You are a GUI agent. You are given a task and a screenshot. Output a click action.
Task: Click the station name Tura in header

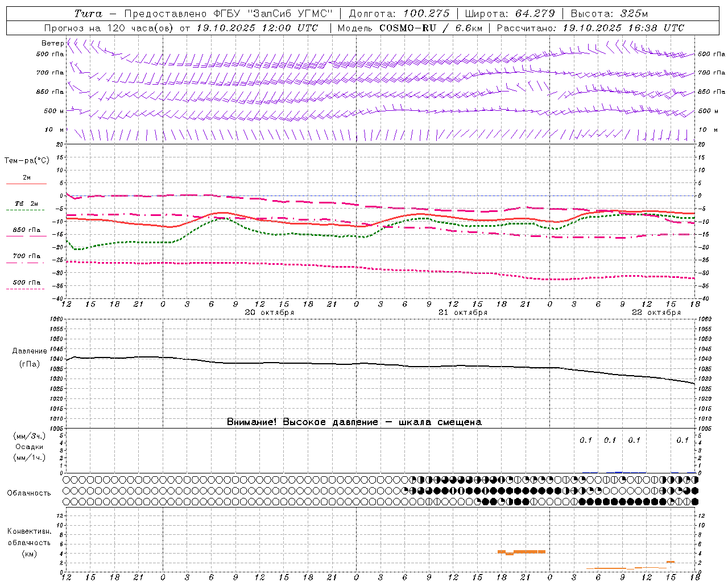pos(88,14)
